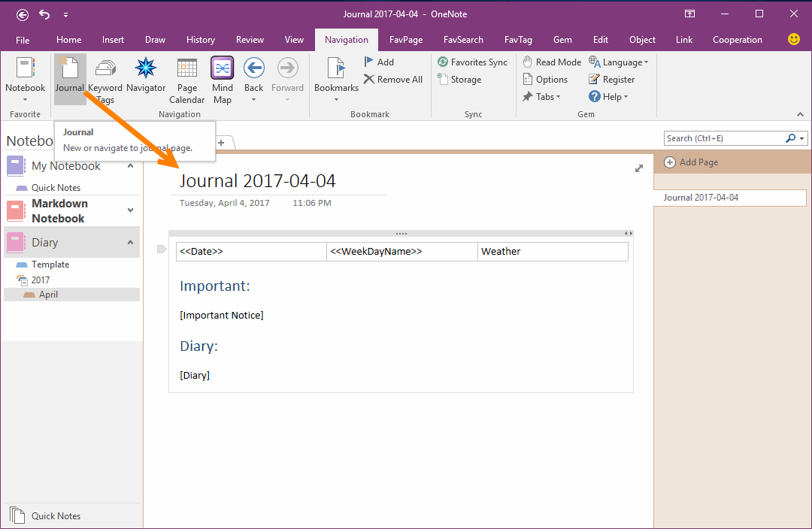The width and height of the screenshot is (812, 529).
Task: Click Remove All bookmarks
Action: [393, 79]
